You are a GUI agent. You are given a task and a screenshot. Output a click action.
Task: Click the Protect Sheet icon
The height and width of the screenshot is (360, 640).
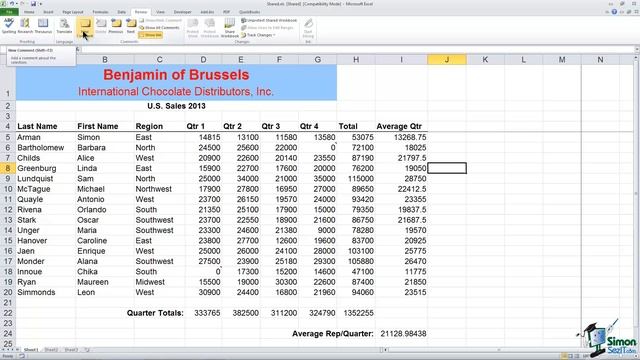tap(193, 27)
